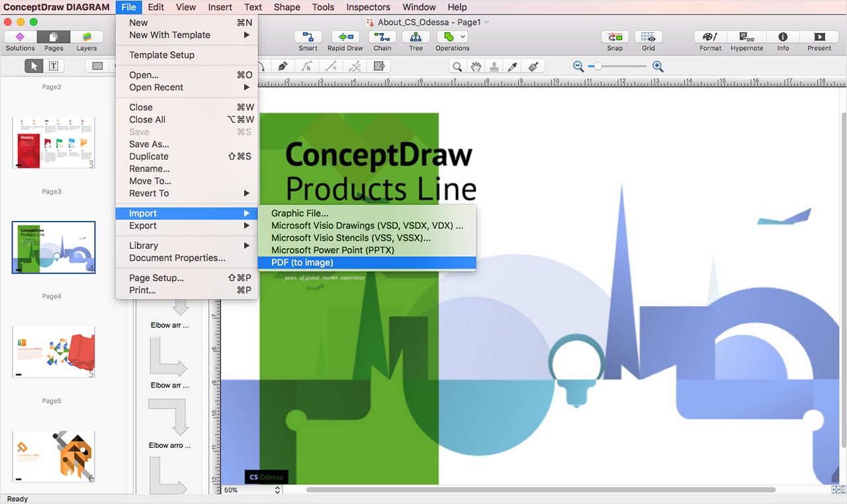Open the Apple-style ConceptDraw DIAGRAM app menu
This screenshot has width=847, height=504.
click(x=57, y=7)
